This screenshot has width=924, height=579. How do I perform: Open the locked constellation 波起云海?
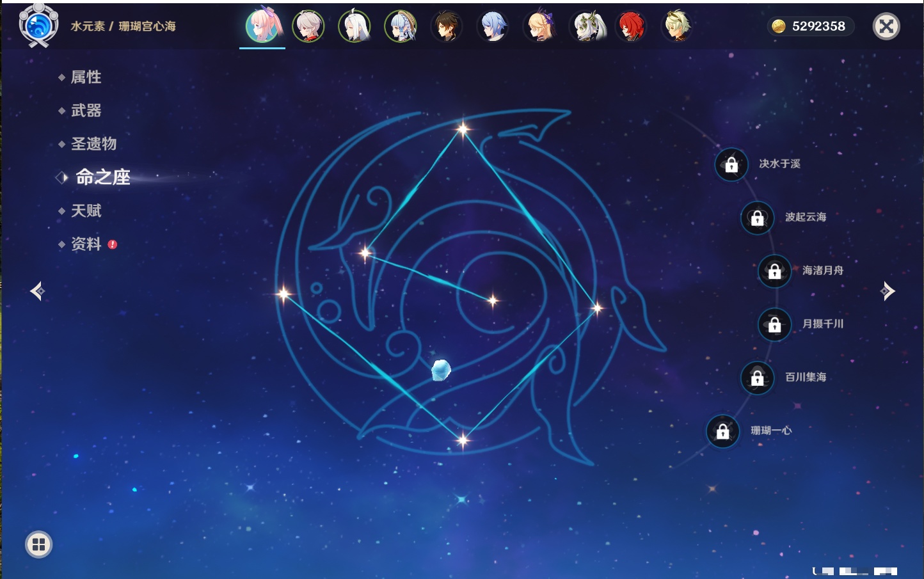757,218
